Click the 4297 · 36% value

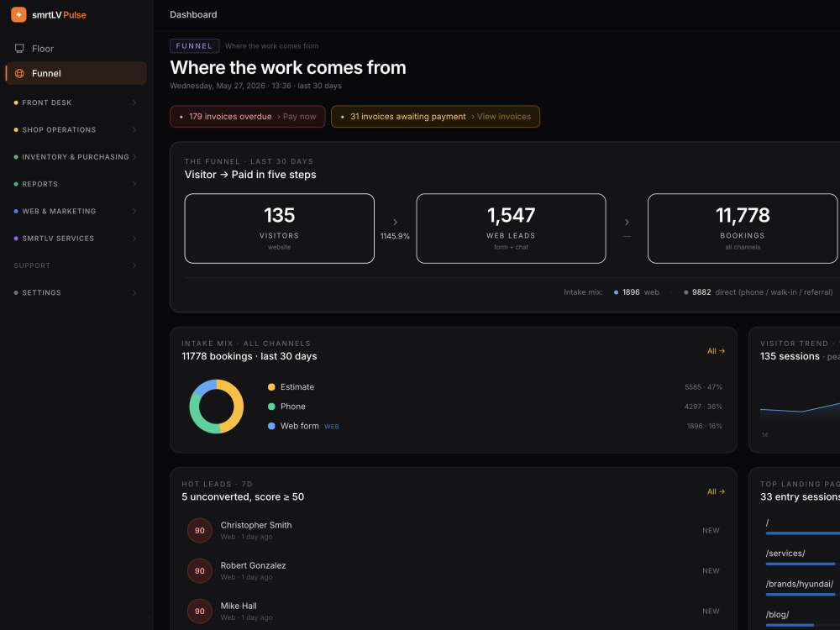click(703, 407)
